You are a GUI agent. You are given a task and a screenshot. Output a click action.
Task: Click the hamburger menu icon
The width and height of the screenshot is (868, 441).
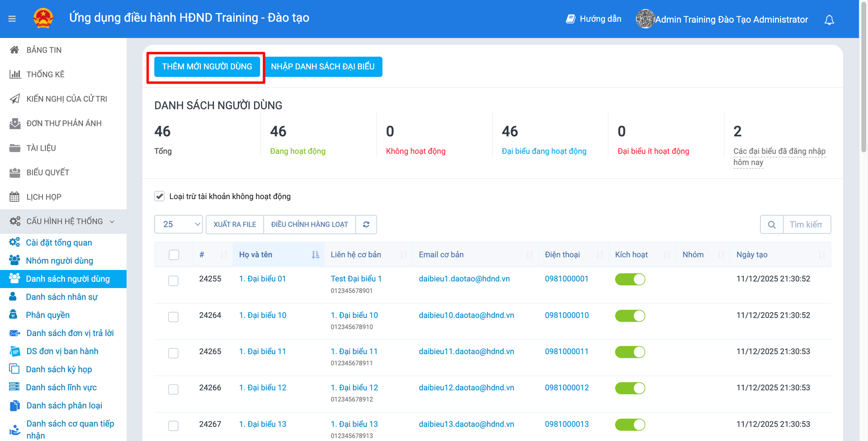coord(12,19)
